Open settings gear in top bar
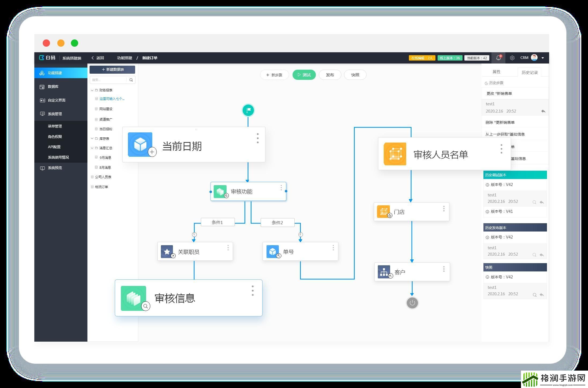The width and height of the screenshot is (588, 388). pos(512,58)
